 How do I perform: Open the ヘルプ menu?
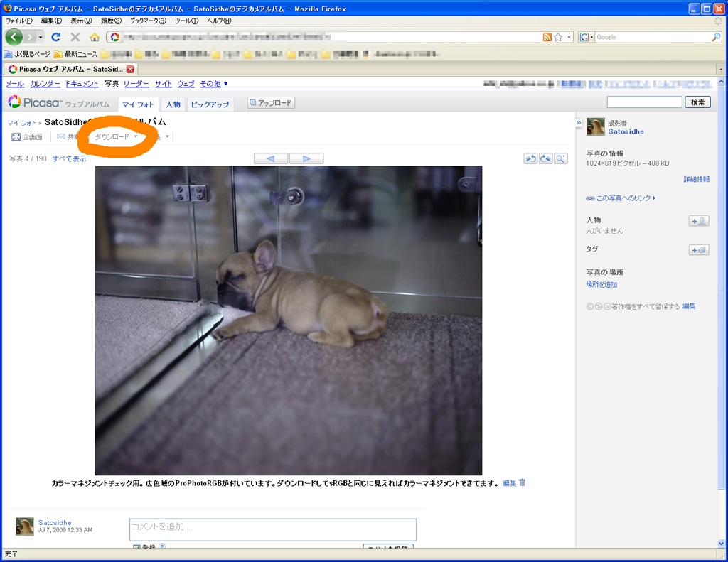coord(219,21)
